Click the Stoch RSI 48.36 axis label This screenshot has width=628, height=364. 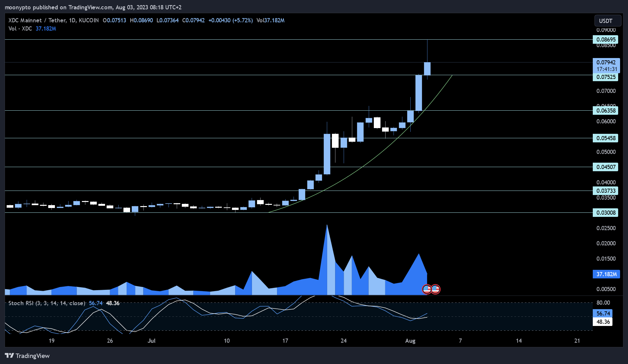[x=603, y=322]
